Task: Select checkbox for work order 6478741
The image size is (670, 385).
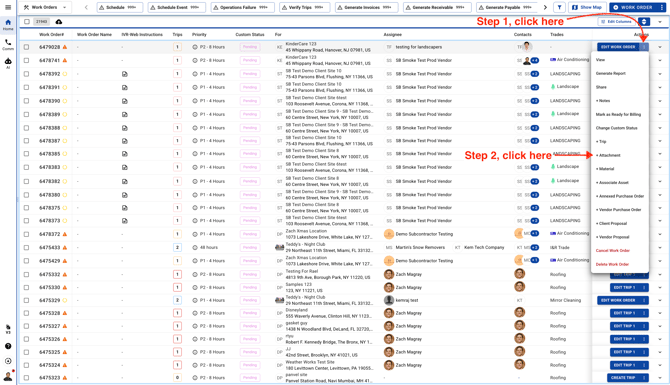Action: point(26,60)
